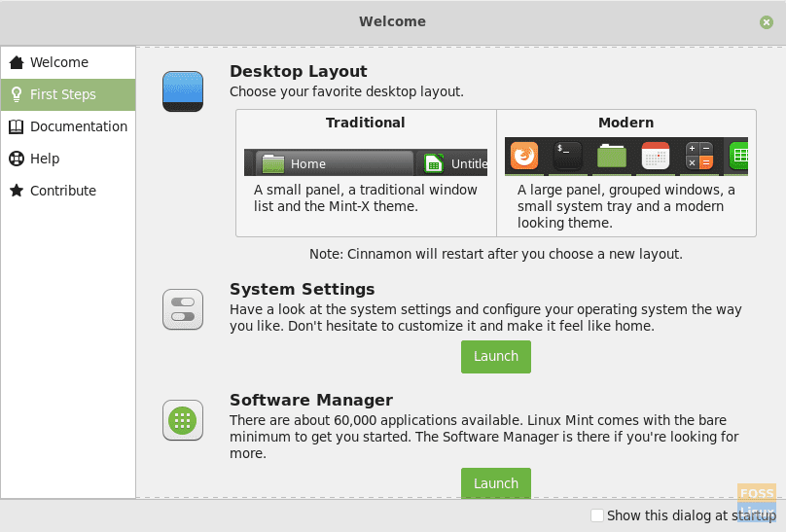786x532 pixels.
Task: Click the Software Manager green grid icon
Action: [183, 420]
